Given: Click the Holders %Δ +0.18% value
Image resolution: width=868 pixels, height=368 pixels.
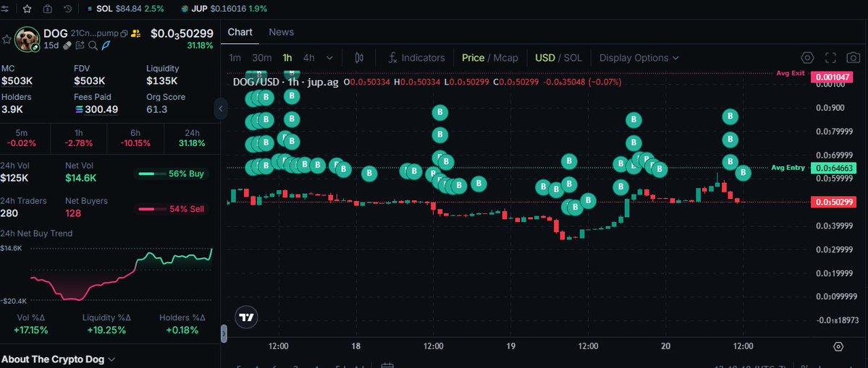Looking at the screenshot, I should click(182, 330).
